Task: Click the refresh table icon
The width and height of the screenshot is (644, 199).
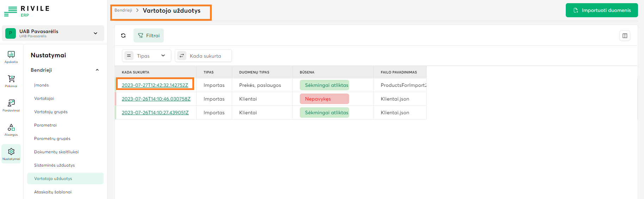Action: (123, 36)
